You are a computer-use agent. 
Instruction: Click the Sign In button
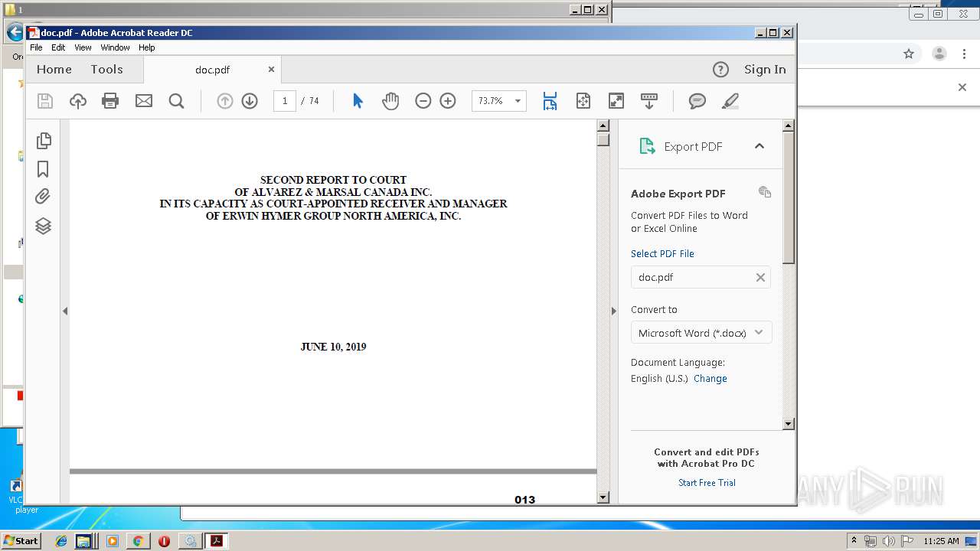pos(765,69)
